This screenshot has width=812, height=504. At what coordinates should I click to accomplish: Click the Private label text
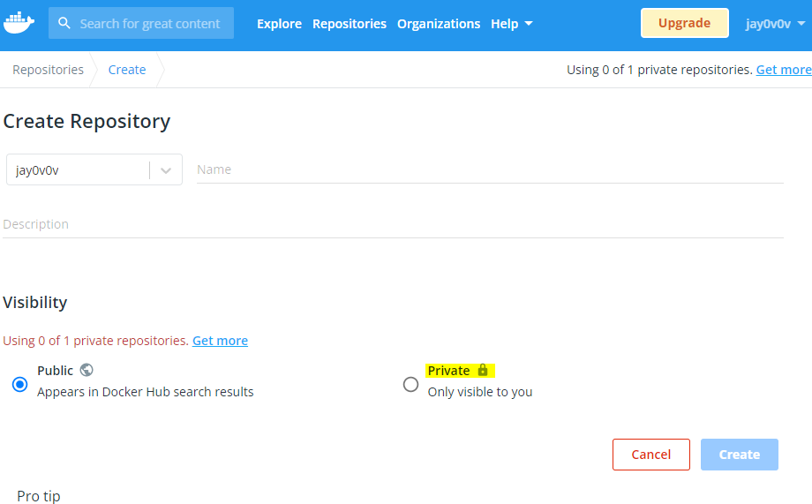pyautogui.click(x=448, y=371)
